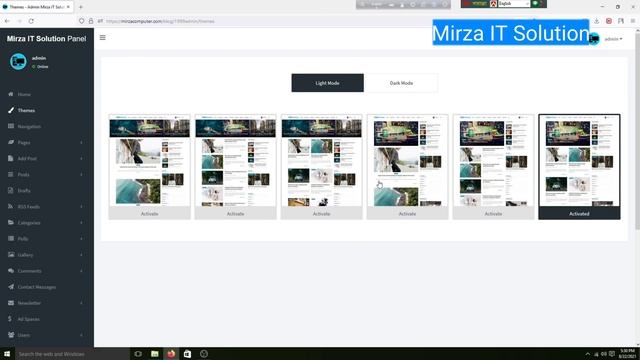The height and width of the screenshot is (360, 640).
Task: Click the RSS Feeds icon
Action: pyautogui.click(x=11, y=207)
